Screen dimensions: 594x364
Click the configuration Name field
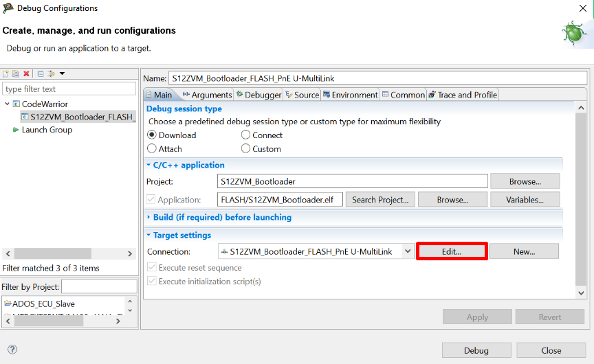tap(377, 78)
